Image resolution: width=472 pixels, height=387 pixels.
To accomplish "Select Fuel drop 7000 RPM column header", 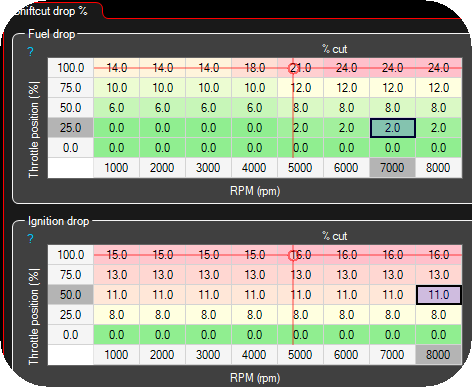I will point(392,168).
